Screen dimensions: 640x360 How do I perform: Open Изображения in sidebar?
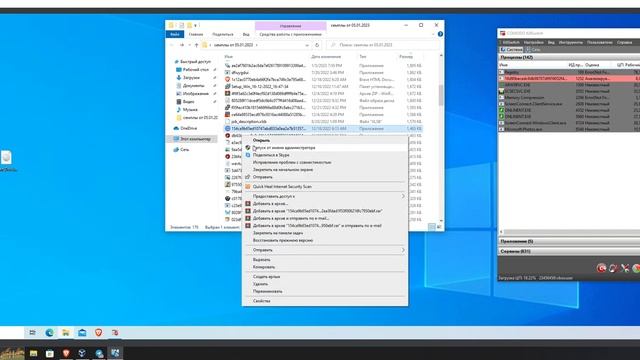click(196, 93)
